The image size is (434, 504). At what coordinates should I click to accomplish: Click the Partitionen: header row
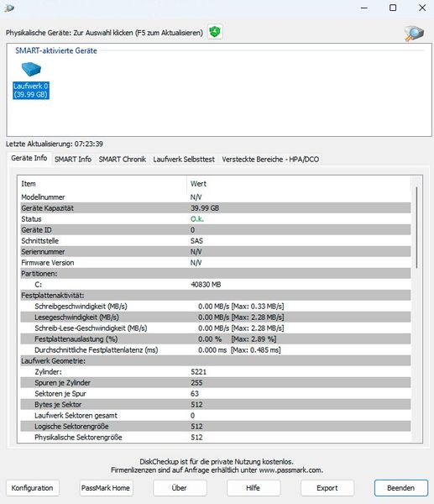(x=216, y=274)
